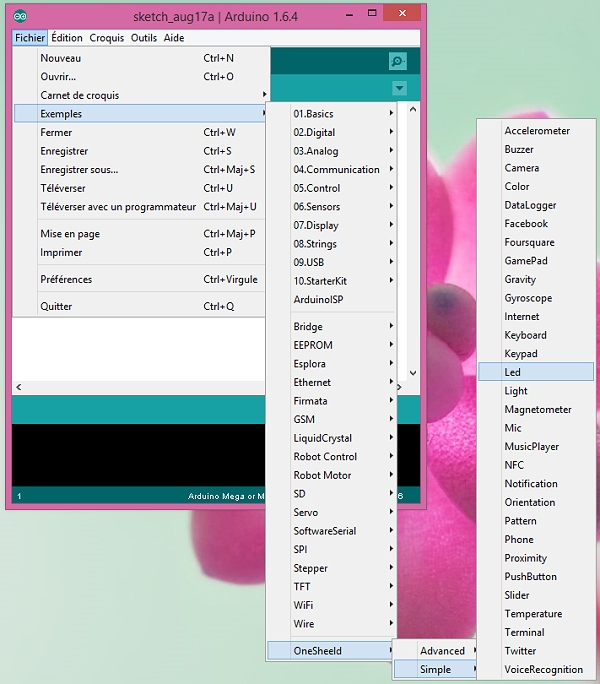Expand 06.Sensors examples submenu

pos(332,207)
